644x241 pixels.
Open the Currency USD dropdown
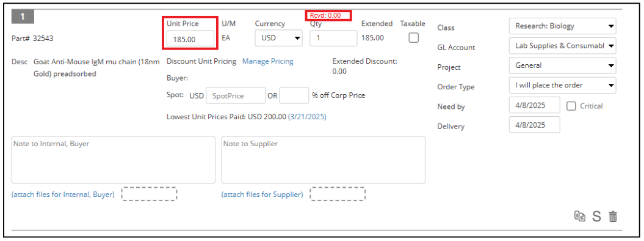[x=278, y=38]
